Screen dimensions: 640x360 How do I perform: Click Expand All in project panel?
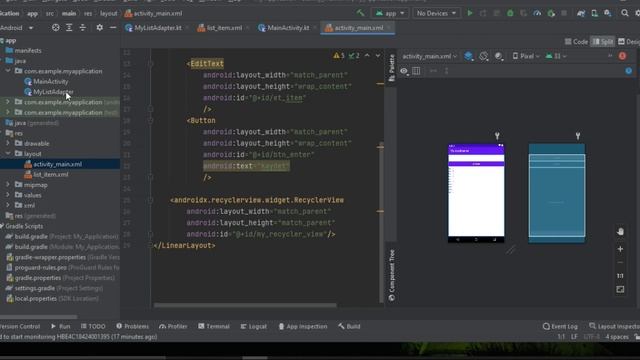pos(69,28)
